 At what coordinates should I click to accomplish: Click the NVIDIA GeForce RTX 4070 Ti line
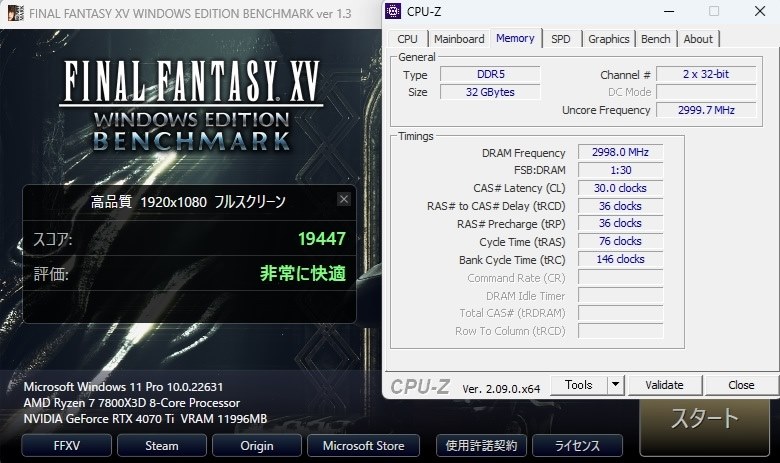[x=145, y=419]
